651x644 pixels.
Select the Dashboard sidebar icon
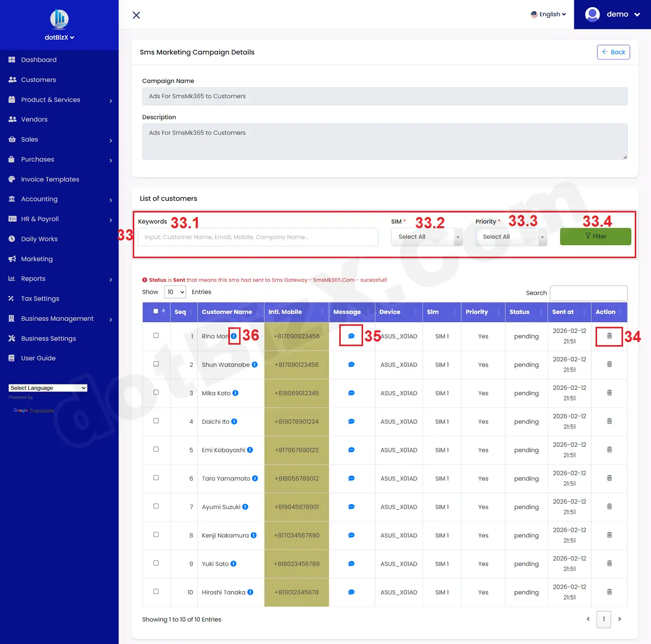point(11,59)
